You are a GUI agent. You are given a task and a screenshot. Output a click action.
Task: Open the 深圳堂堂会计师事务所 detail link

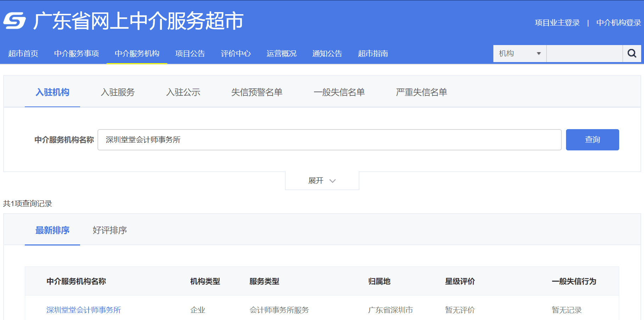83,310
